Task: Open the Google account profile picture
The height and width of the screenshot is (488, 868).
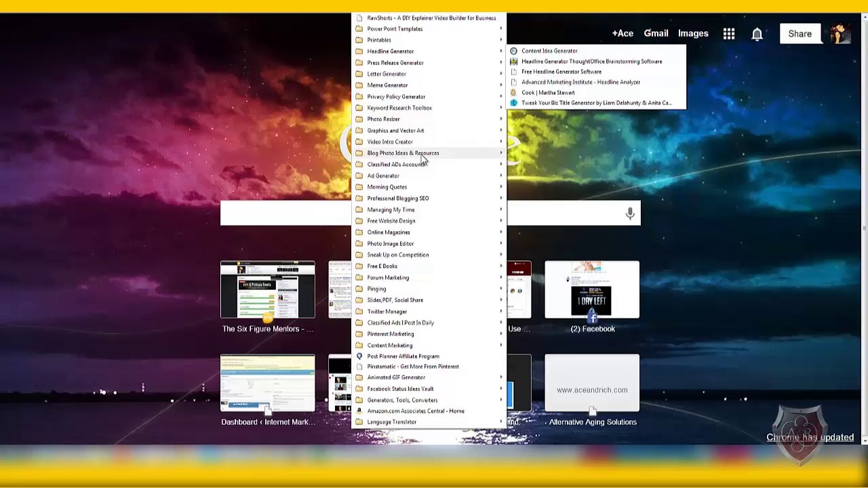Action: pyautogui.click(x=840, y=33)
